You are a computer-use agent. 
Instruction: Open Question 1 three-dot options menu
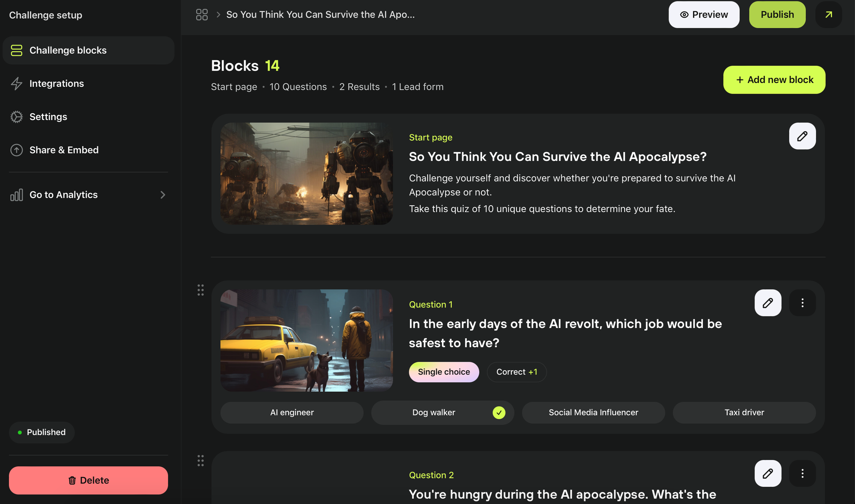pyautogui.click(x=802, y=303)
